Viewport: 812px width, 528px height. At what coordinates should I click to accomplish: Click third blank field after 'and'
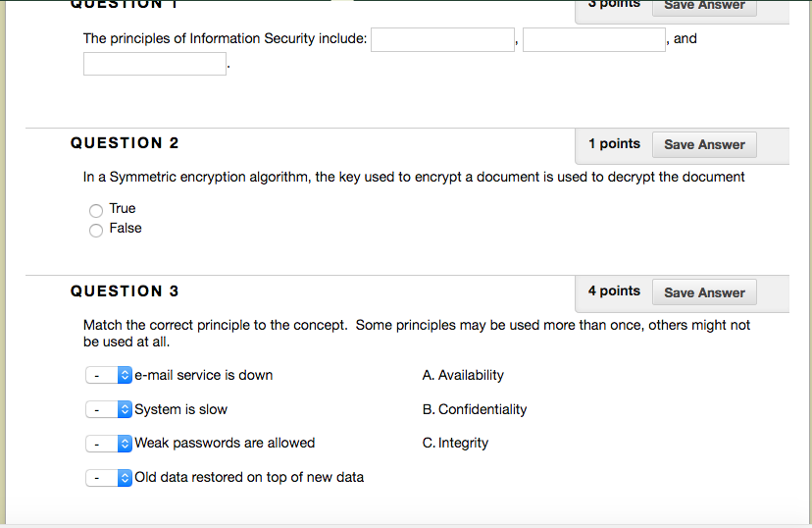(x=155, y=64)
